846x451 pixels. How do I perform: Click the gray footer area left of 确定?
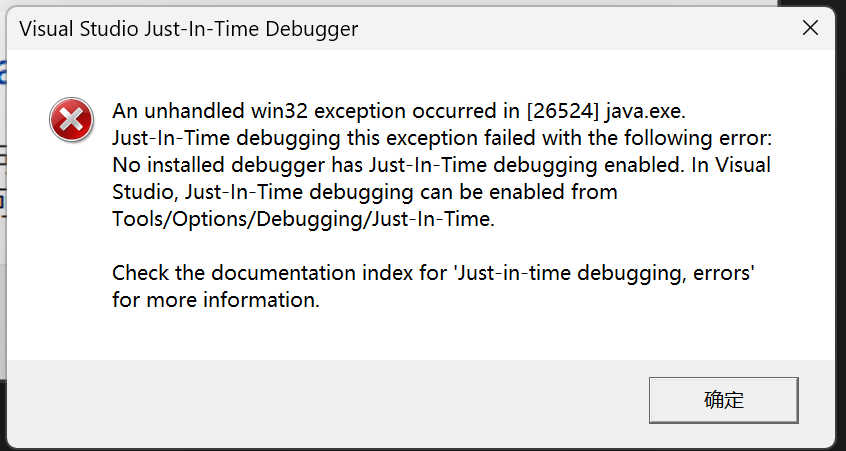320,400
